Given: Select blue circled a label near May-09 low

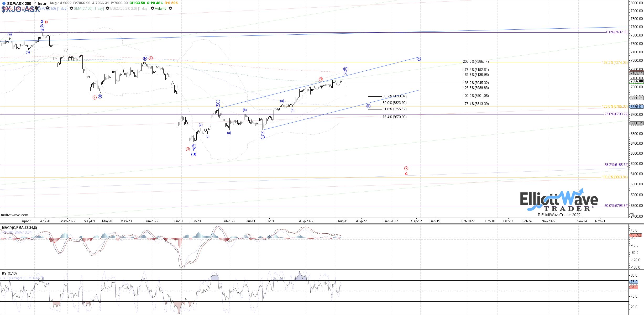Looking at the screenshot, I should [x=100, y=96].
